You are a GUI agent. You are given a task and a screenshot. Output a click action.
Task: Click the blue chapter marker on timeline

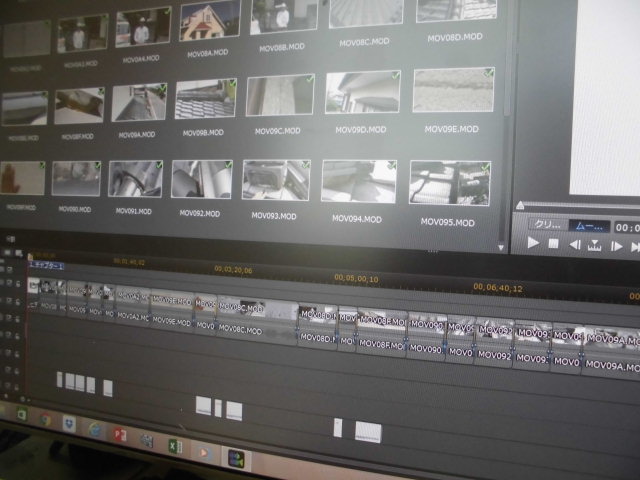coord(46,266)
